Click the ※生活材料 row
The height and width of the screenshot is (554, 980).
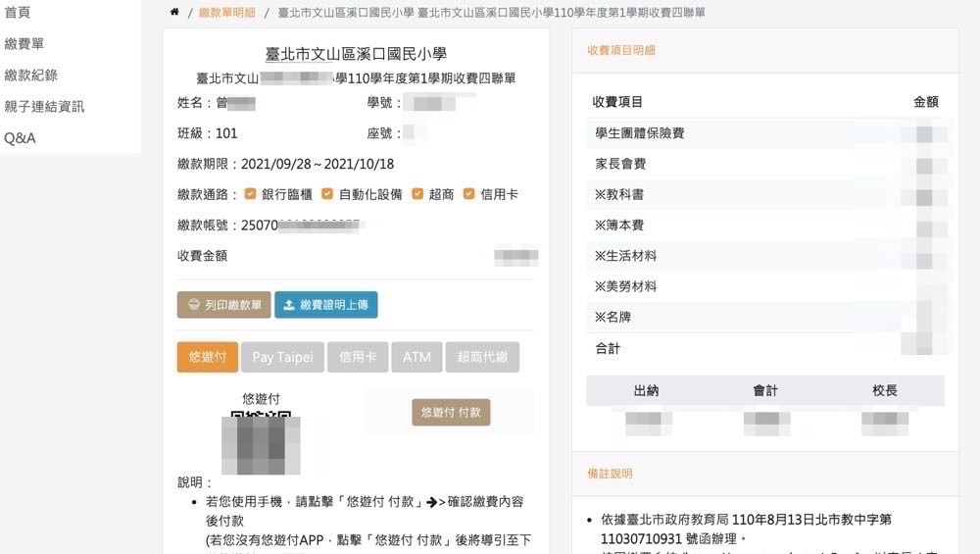point(765,256)
